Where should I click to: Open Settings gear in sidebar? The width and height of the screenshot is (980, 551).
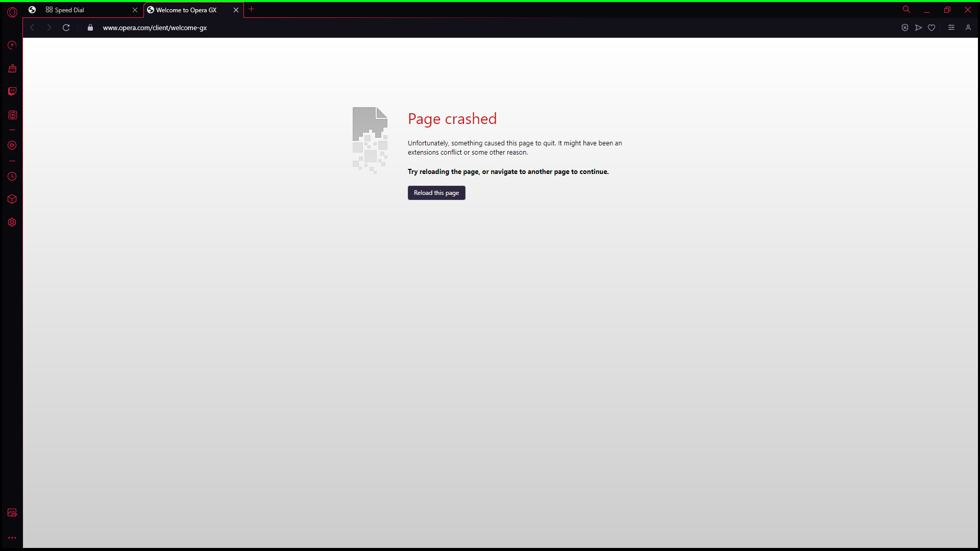(12, 222)
